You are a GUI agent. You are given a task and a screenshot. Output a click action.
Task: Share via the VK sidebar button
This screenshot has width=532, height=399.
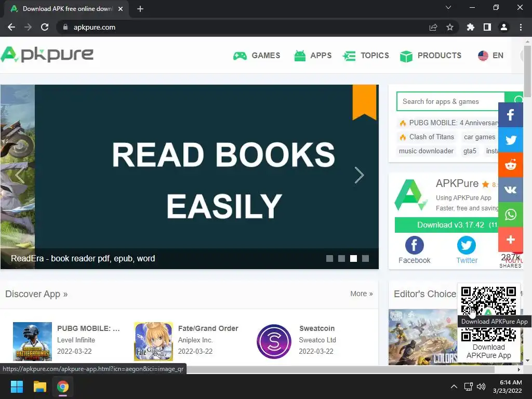(x=511, y=190)
